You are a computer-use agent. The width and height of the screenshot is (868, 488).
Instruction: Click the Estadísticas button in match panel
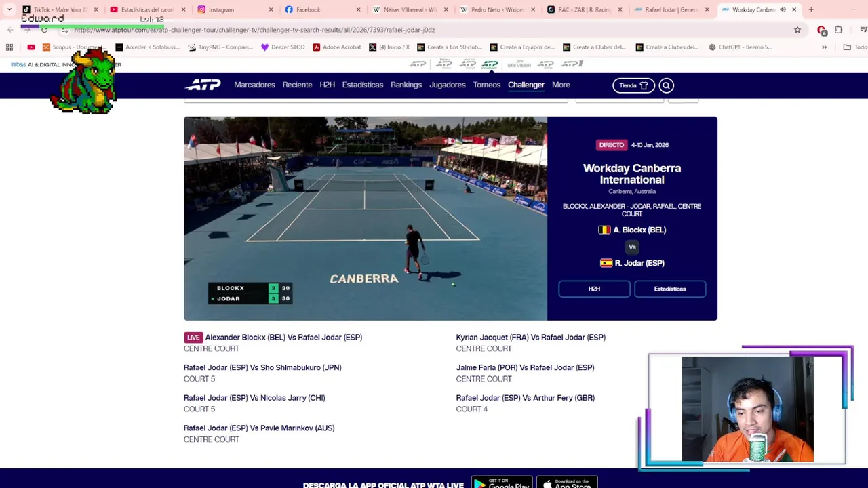click(670, 289)
